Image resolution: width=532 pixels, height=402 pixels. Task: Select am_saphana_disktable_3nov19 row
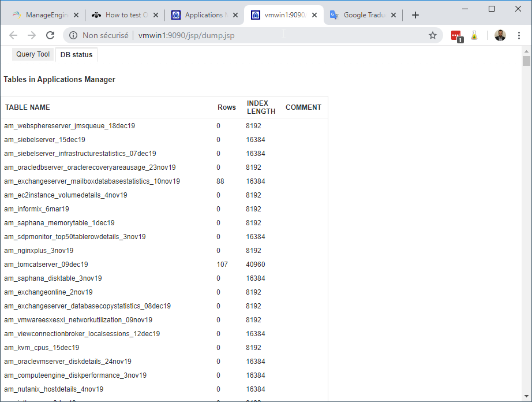tap(164, 278)
